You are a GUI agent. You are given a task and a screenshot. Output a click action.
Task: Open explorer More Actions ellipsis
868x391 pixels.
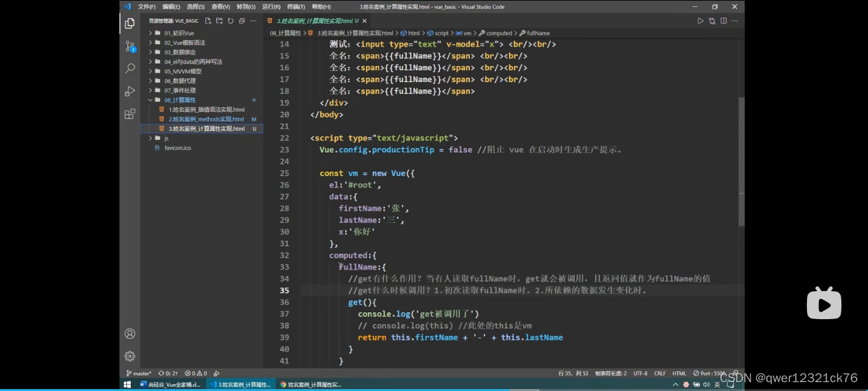[x=254, y=21]
